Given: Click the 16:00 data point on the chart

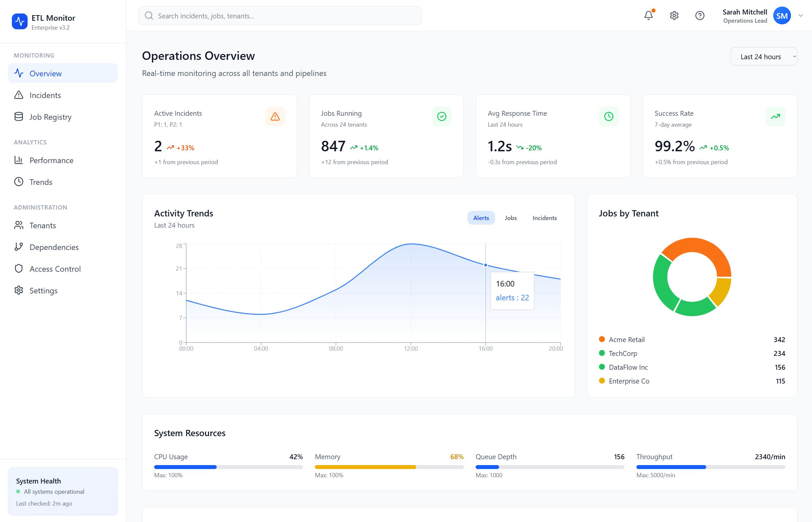Looking at the screenshot, I should pyautogui.click(x=486, y=265).
